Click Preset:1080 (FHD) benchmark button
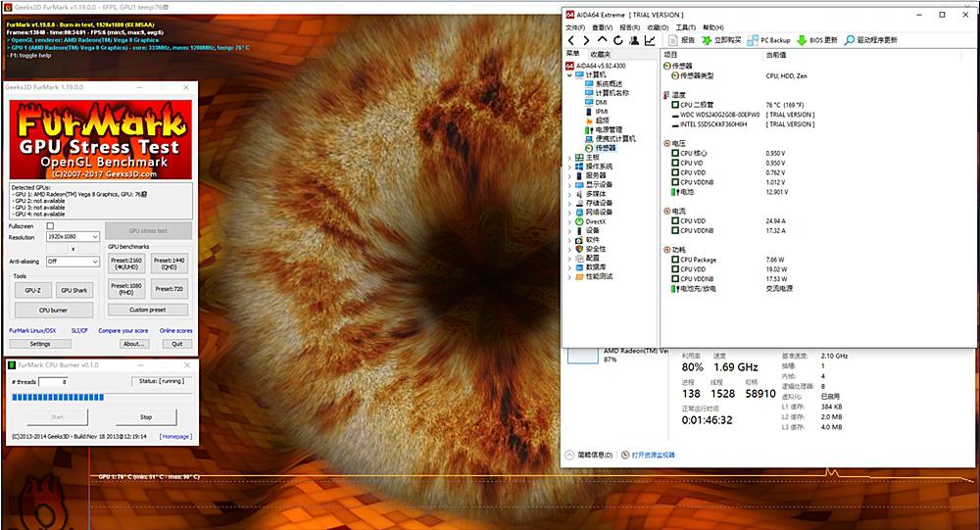 click(126, 289)
